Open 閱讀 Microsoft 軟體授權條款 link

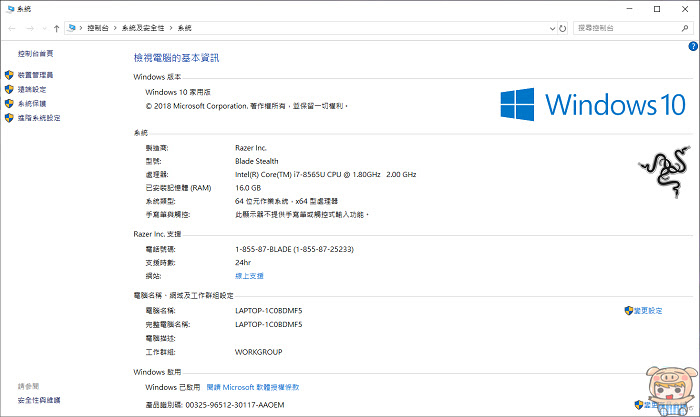point(253,387)
